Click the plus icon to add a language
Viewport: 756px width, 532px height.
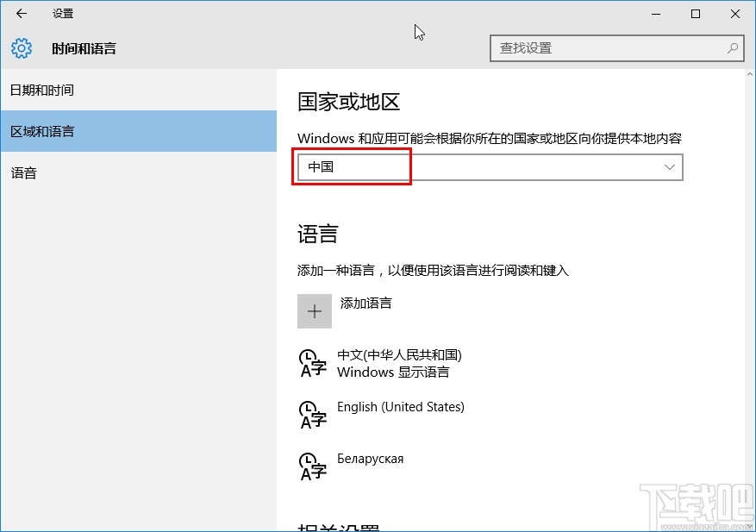pos(314,310)
